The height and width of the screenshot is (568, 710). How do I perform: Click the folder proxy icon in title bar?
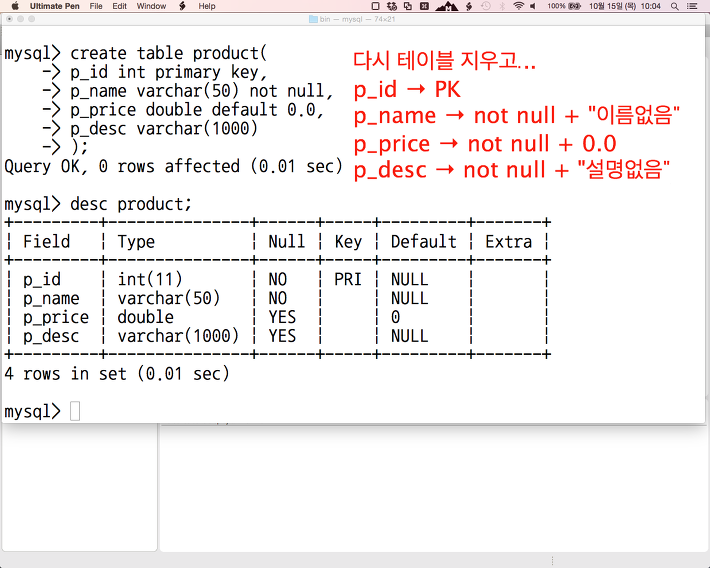313,19
